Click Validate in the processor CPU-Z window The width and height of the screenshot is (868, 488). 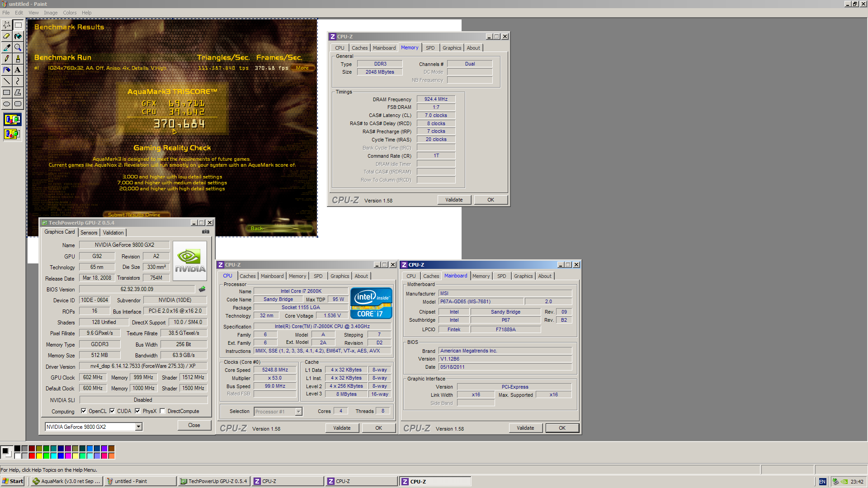(x=342, y=428)
